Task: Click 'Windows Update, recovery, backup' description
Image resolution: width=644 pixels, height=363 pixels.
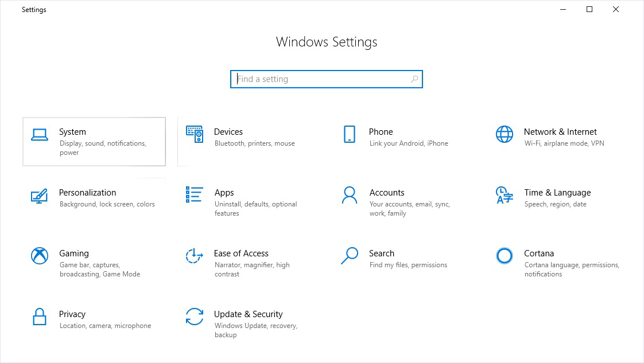Action: [256, 330]
